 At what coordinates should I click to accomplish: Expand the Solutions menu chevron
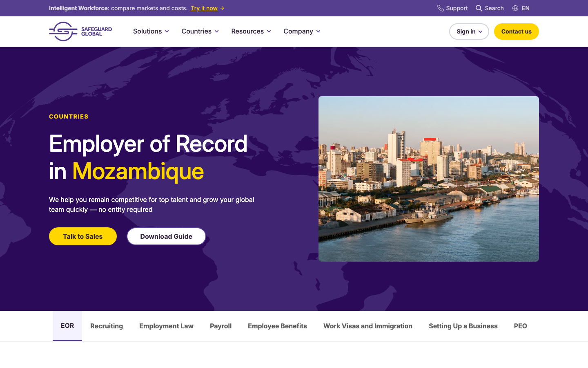[x=167, y=31]
